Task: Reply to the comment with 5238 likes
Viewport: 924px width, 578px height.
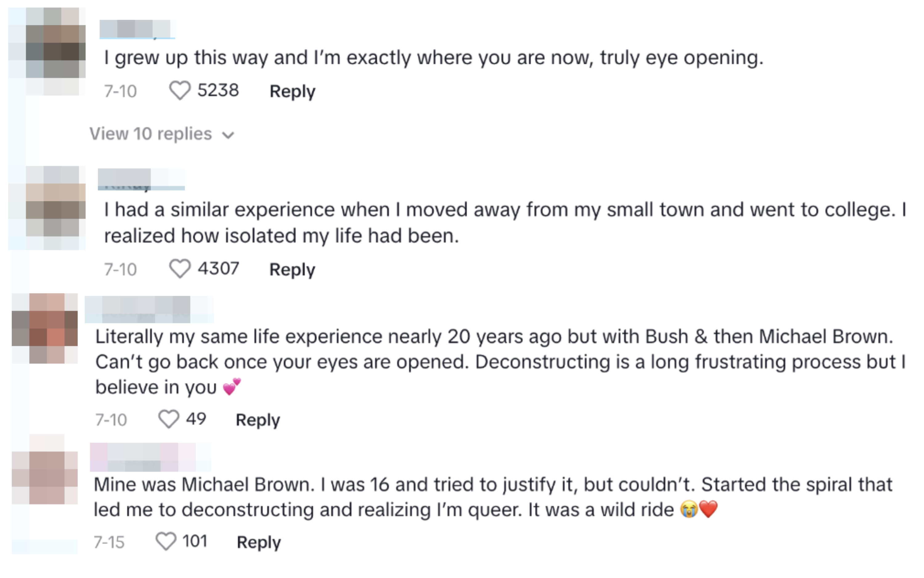Action: pyautogui.click(x=293, y=91)
